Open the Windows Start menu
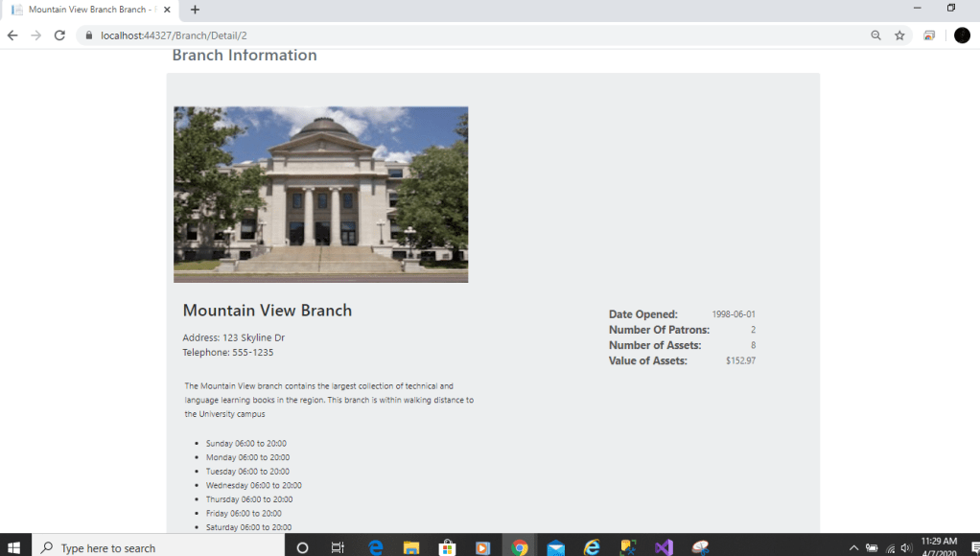The height and width of the screenshot is (556, 980). pyautogui.click(x=14, y=547)
